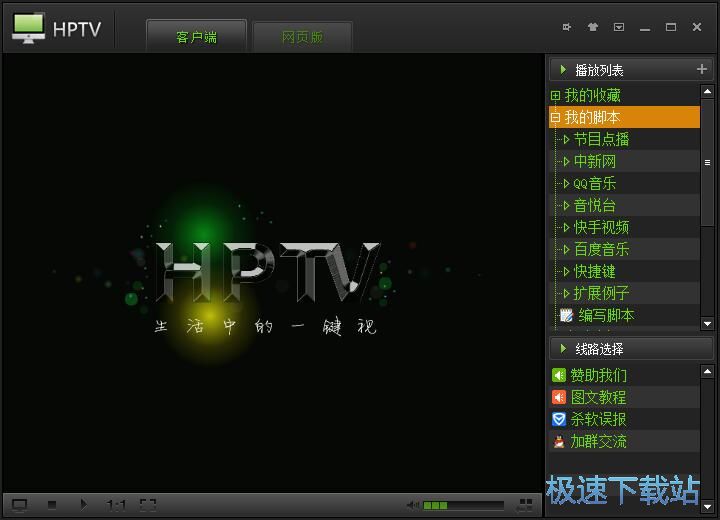Toggle the side panel layout icon
This screenshot has width=720, height=520.
(x=526, y=505)
